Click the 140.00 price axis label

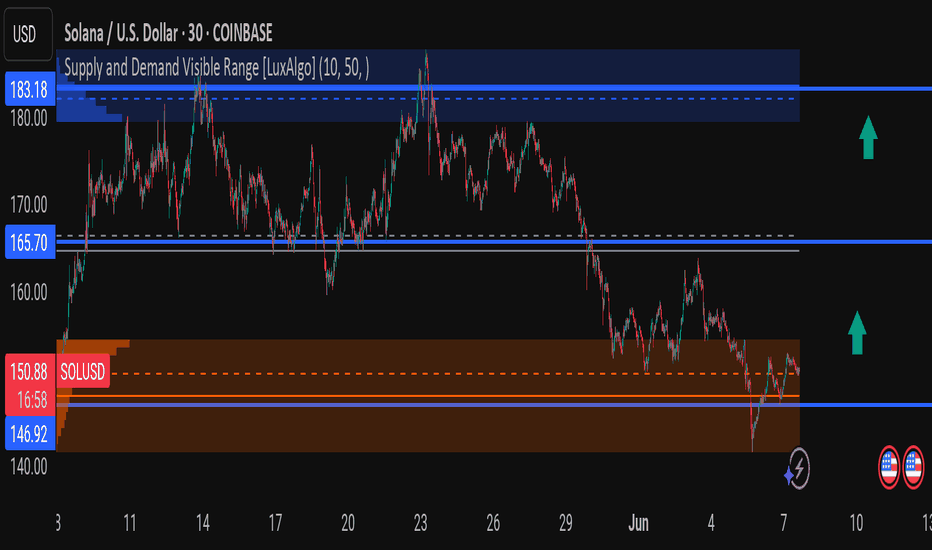coord(29,466)
